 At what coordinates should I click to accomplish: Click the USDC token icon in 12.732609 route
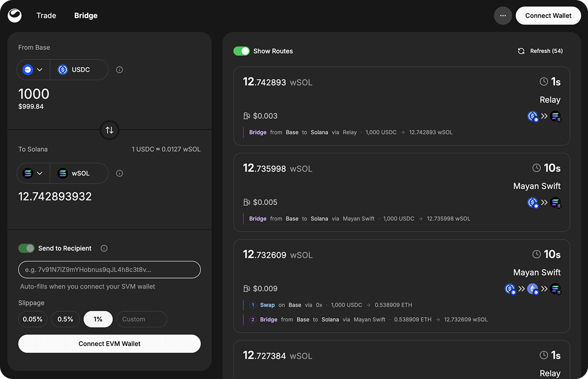click(510, 289)
